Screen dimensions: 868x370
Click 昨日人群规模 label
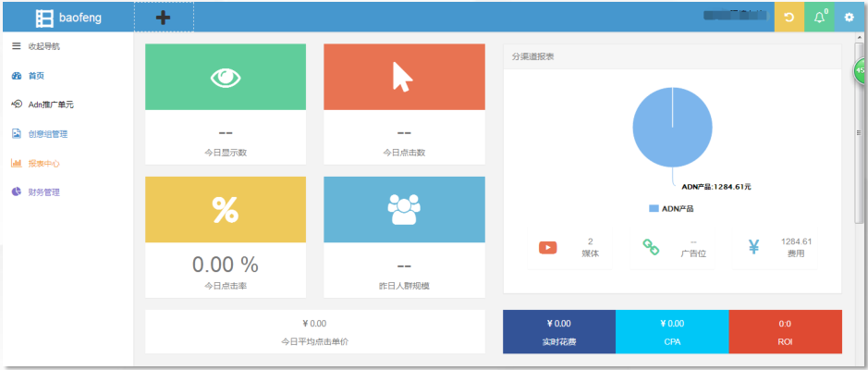(x=404, y=286)
